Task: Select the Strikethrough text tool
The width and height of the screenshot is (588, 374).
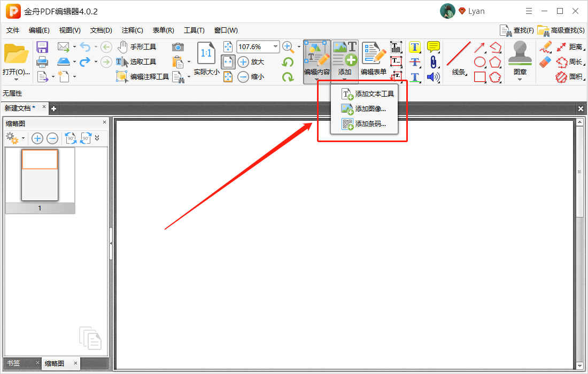Action: coord(415,62)
